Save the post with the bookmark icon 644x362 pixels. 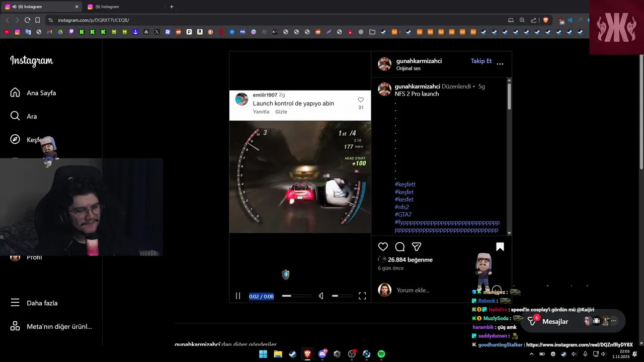tap(500, 247)
